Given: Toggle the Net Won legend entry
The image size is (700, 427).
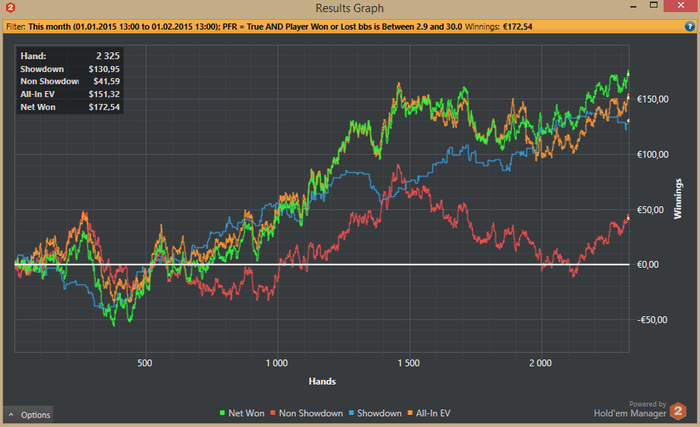Looking at the screenshot, I should pyautogui.click(x=242, y=413).
